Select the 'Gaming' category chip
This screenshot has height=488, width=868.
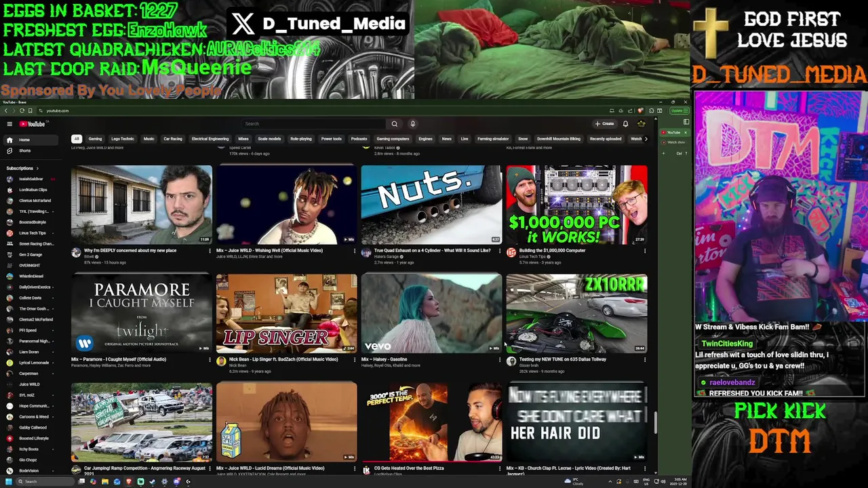click(x=95, y=139)
